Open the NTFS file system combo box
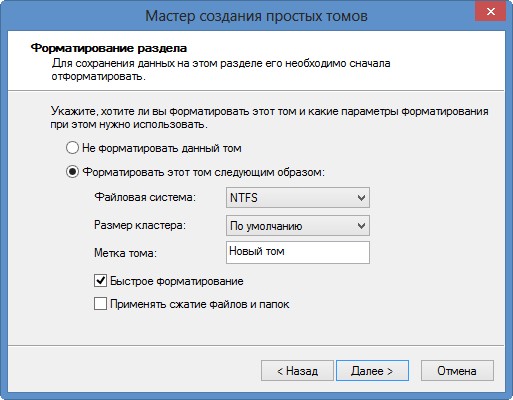Image resolution: width=513 pixels, height=400 pixels. 298,198
